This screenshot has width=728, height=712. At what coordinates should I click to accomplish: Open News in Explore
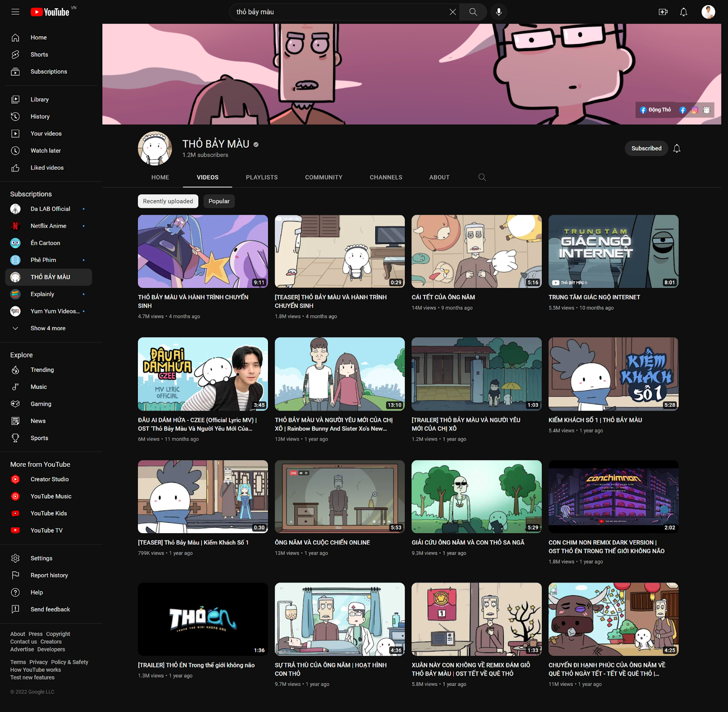point(48,421)
